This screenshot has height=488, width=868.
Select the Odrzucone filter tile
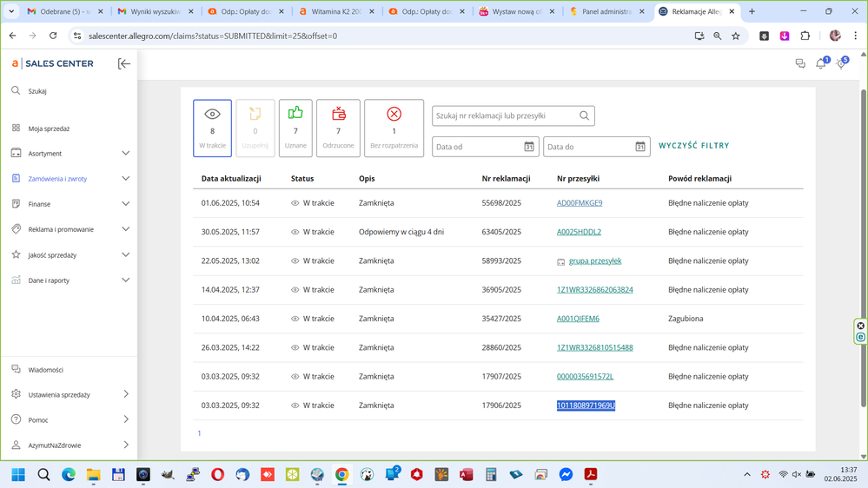[x=338, y=129]
